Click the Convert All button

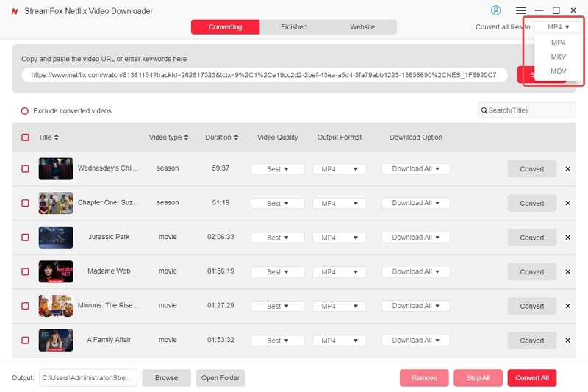point(531,378)
